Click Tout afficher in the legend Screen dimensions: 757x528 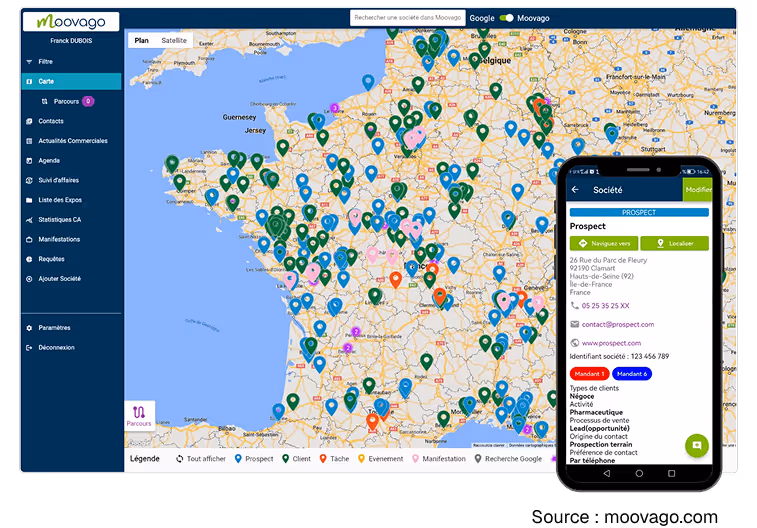pos(201,459)
